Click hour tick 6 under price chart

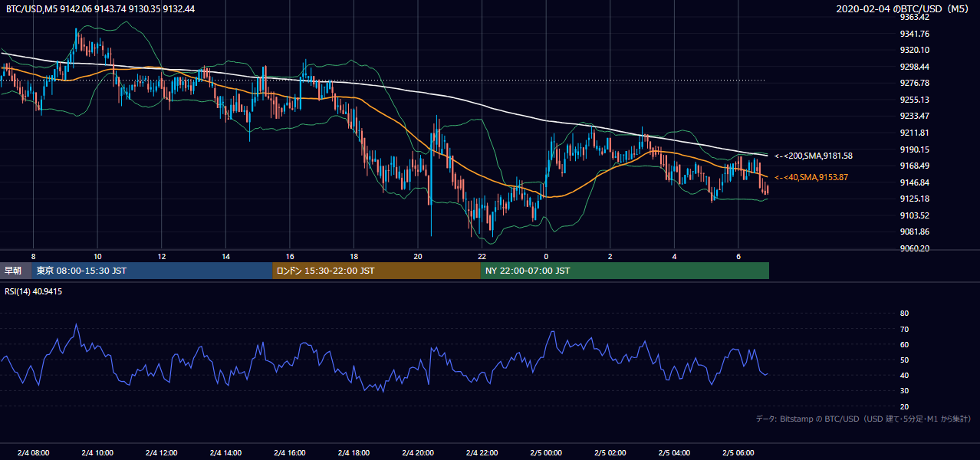tap(738, 255)
